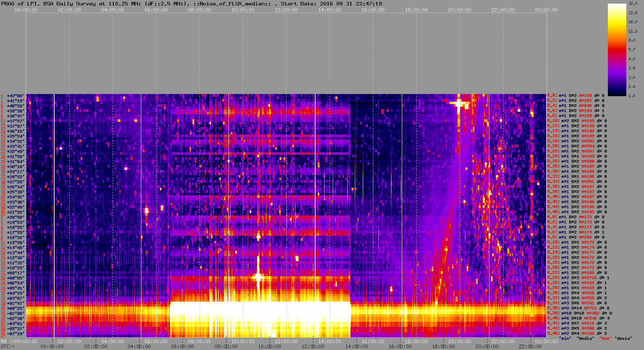This screenshot has width=644, height=350.
Task: Click the '^min^' legend label
Action: point(566,339)
